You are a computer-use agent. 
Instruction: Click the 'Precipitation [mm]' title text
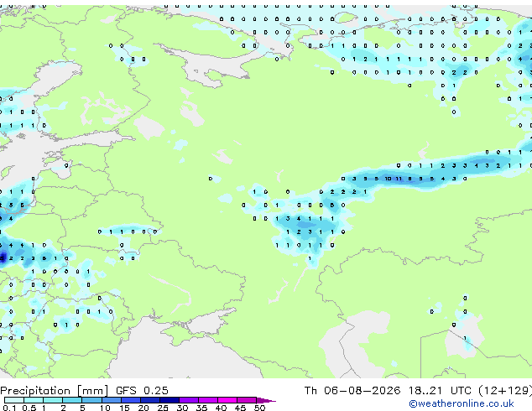(x=55, y=391)
